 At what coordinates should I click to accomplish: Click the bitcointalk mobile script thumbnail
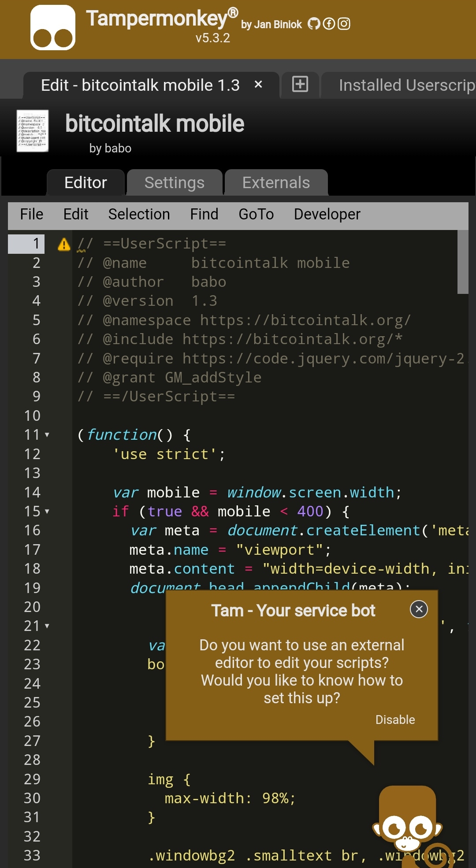click(33, 131)
